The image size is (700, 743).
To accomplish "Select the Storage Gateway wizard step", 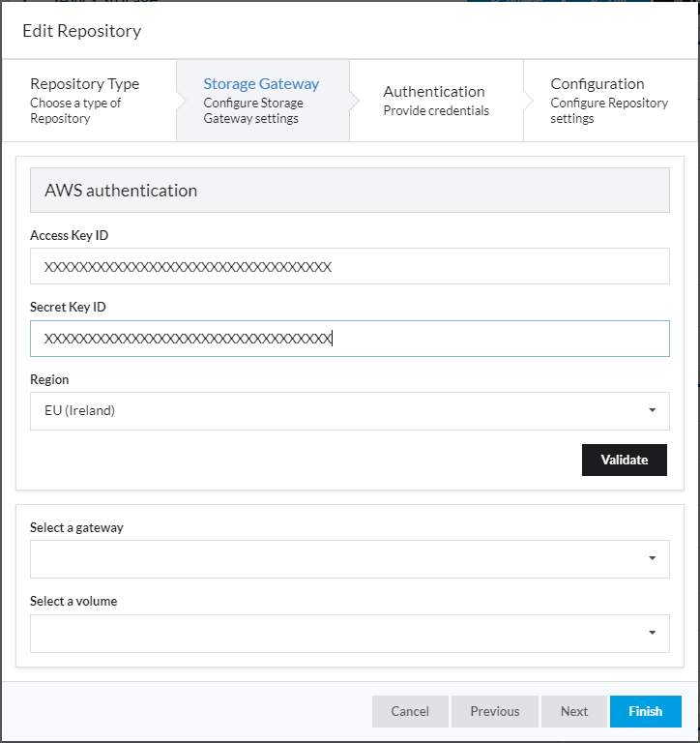I will (x=261, y=101).
